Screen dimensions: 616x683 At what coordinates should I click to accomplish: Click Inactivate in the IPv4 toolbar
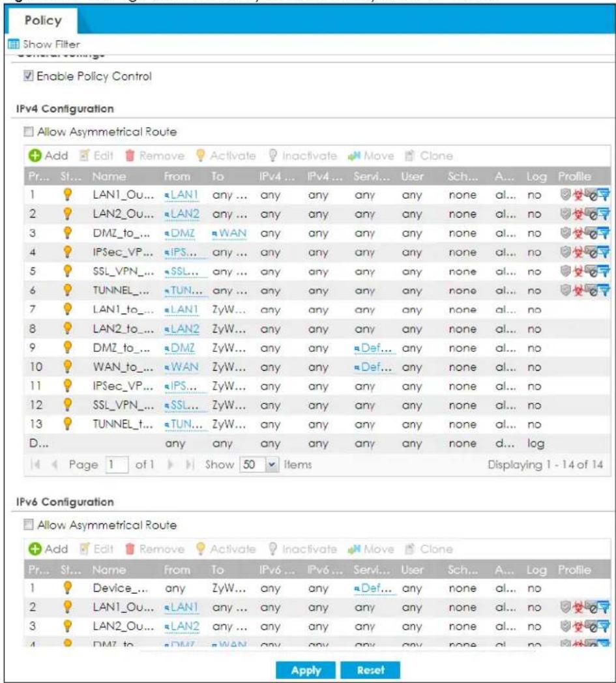(302, 156)
